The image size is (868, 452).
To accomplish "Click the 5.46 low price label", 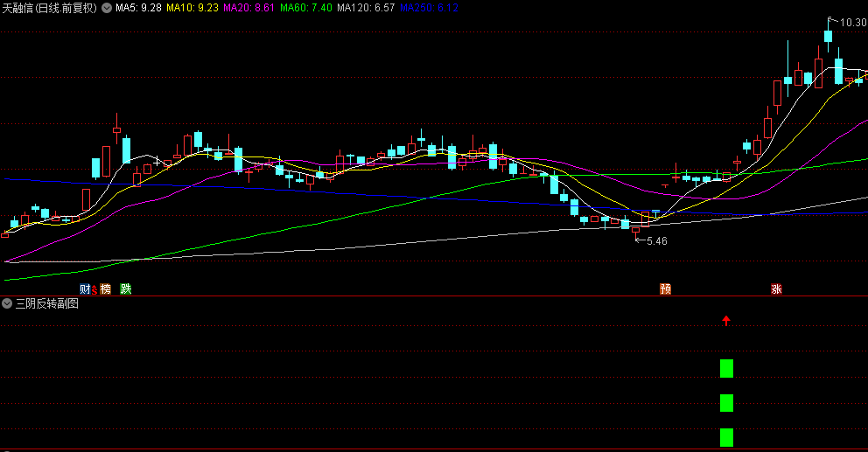I will pyautogui.click(x=656, y=241).
